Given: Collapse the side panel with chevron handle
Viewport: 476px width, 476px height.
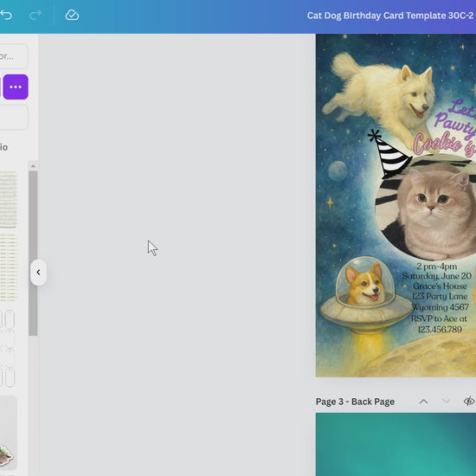Looking at the screenshot, I should click(x=38, y=273).
